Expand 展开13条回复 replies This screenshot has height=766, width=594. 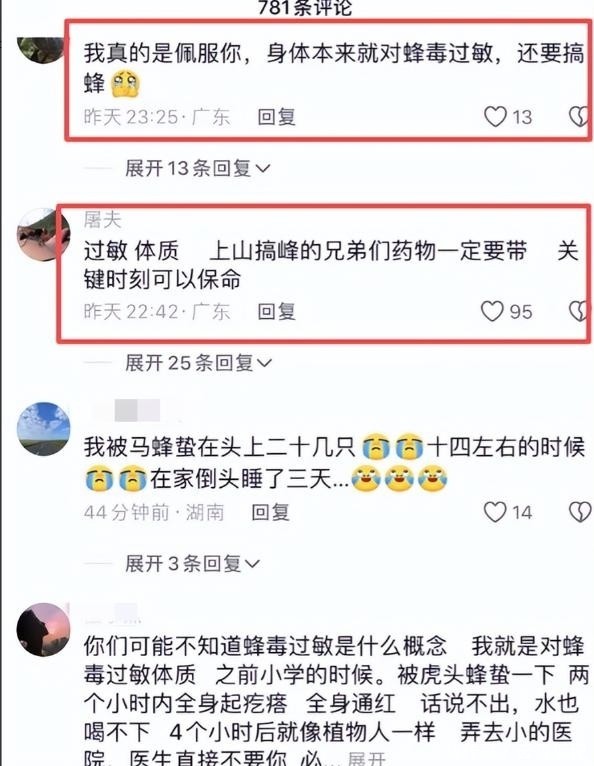(x=197, y=169)
